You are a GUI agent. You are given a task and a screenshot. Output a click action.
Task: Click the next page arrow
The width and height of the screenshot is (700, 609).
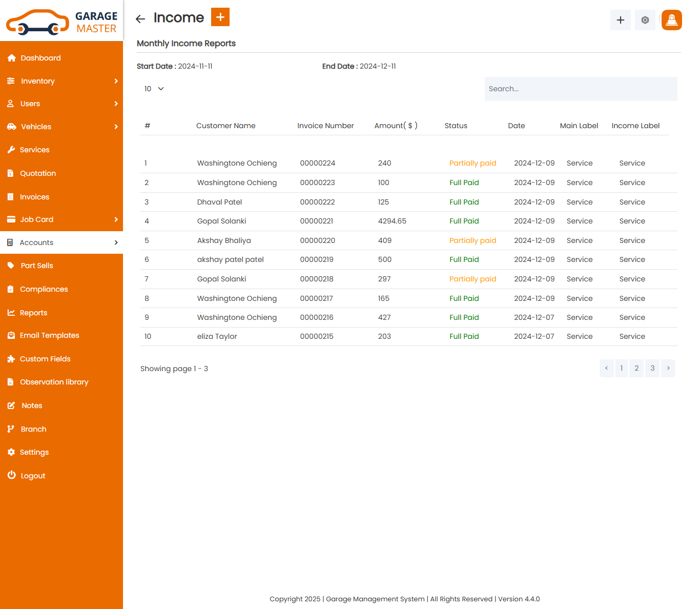[668, 368]
